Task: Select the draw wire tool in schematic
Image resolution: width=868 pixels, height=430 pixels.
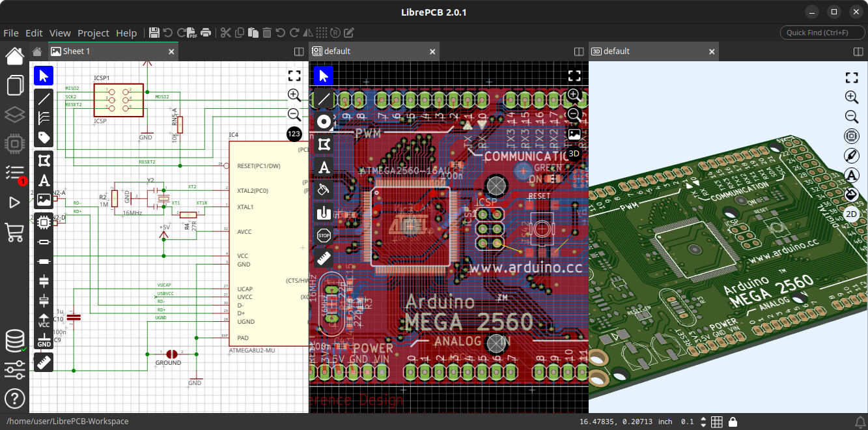Action: click(44, 99)
